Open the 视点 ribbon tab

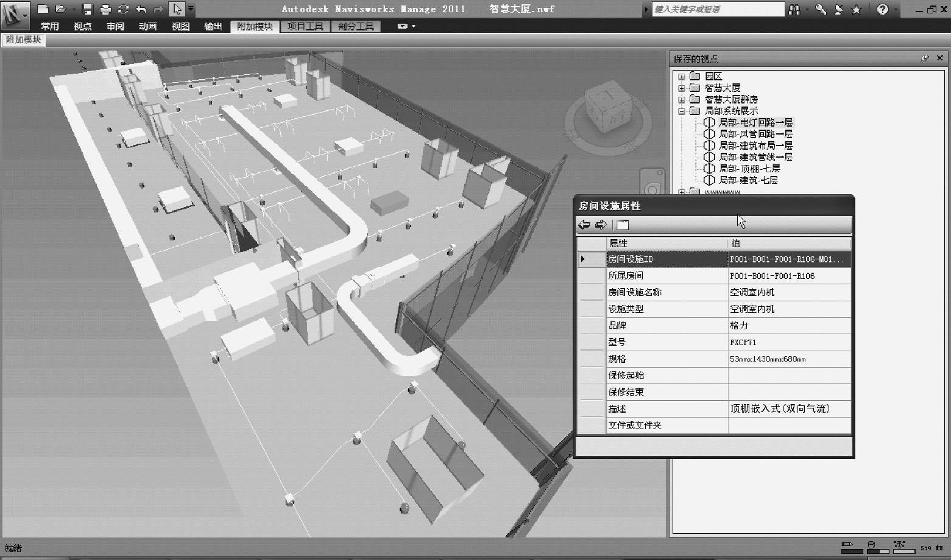(x=82, y=27)
